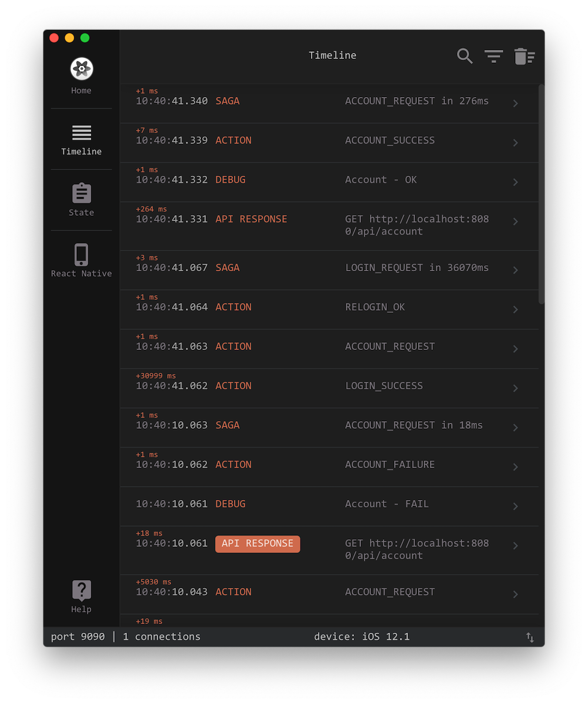Open the State panel icon
Viewport: 588px width, 704px height.
click(x=81, y=193)
